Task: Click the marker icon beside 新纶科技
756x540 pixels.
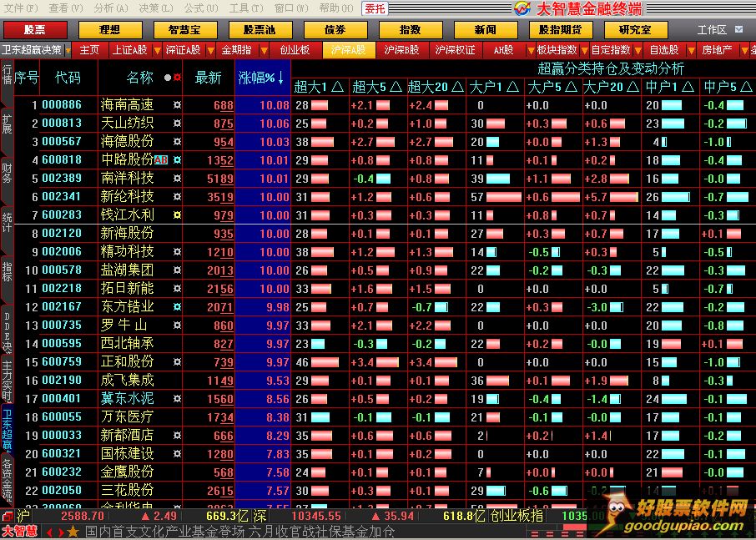Action: [178, 197]
